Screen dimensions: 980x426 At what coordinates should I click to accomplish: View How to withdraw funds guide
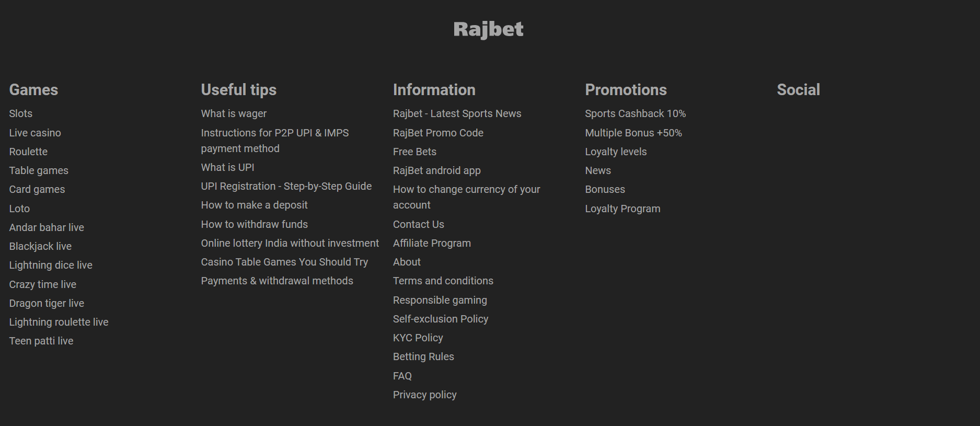point(254,224)
